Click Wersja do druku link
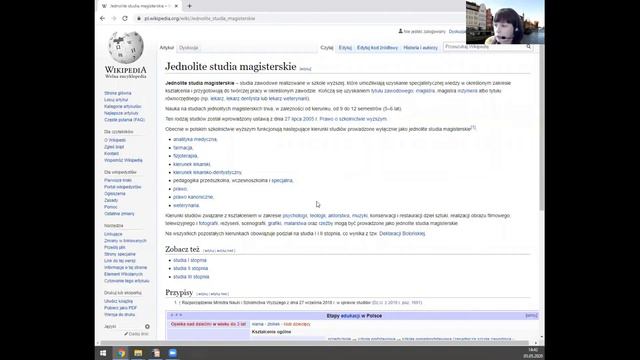 pos(119,315)
